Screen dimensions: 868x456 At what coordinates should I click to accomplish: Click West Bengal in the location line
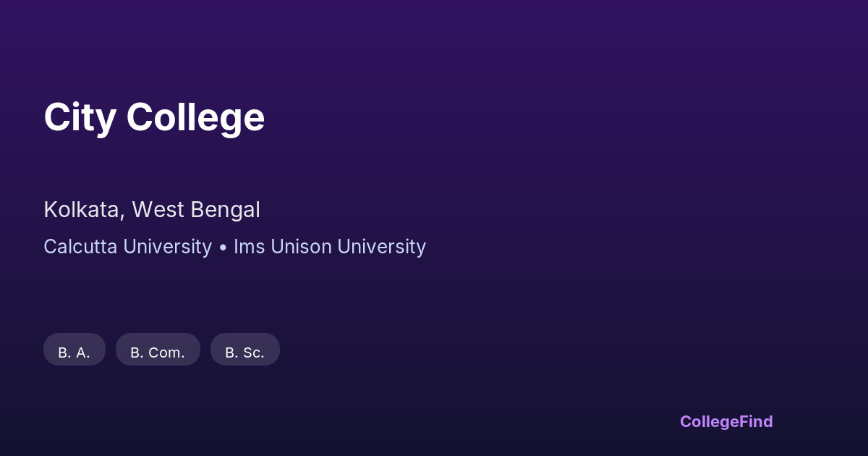(195, 210)
